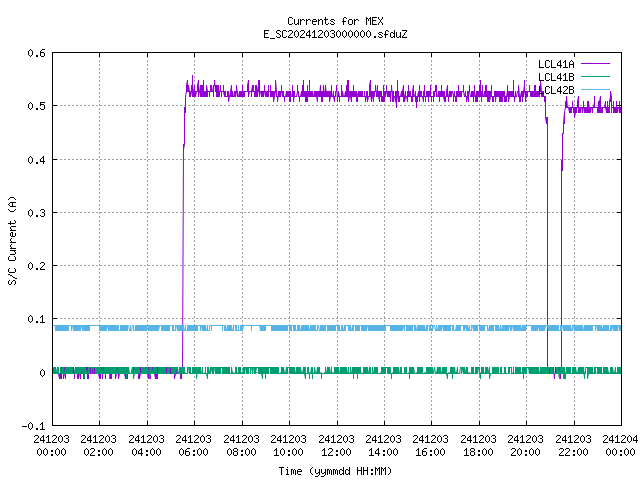
Task: Pick the blue LCL42B legend line sample
Action: tap(595, 89)
